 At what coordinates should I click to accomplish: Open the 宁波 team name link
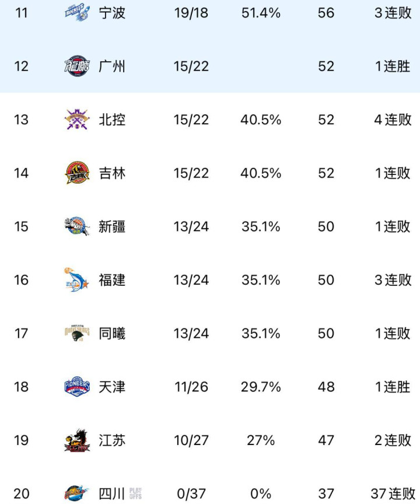coord(112,13)
